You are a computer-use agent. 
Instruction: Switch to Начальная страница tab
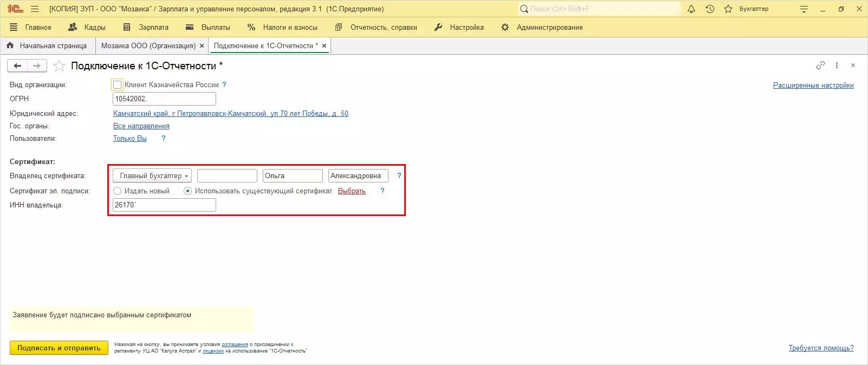tap(47, 46)
